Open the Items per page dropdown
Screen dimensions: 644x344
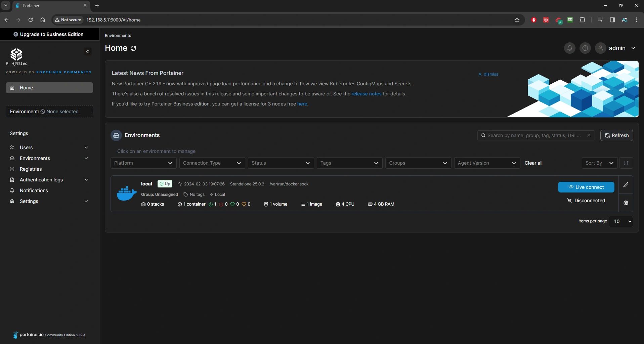pos(620,221)
